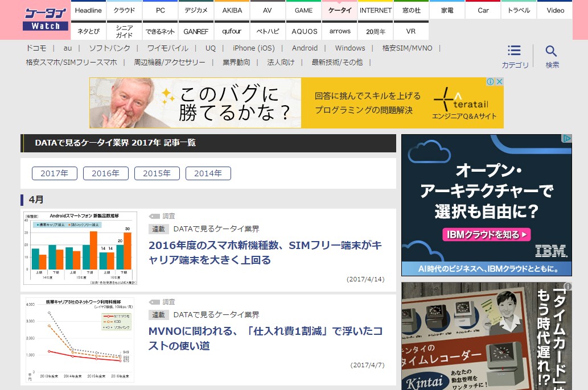Select the ケータイ tab
Viewport: 588px width, 390px height.
[340, 10]
